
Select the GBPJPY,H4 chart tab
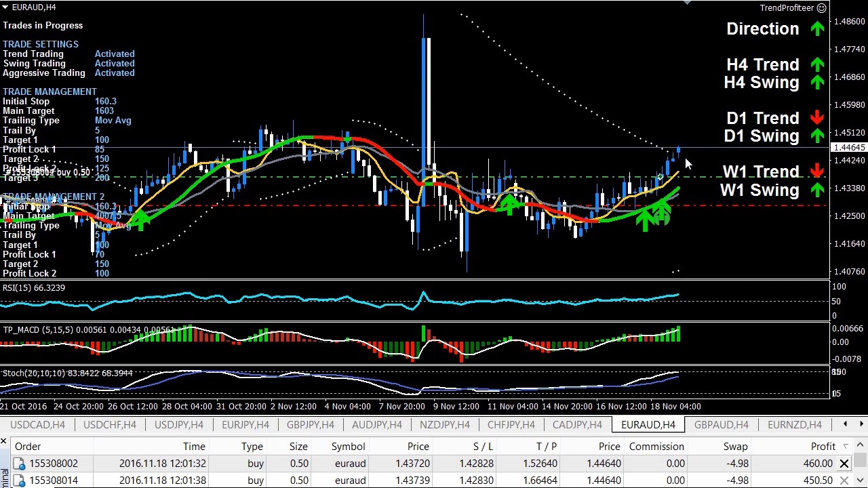click(x=311, y=425)
